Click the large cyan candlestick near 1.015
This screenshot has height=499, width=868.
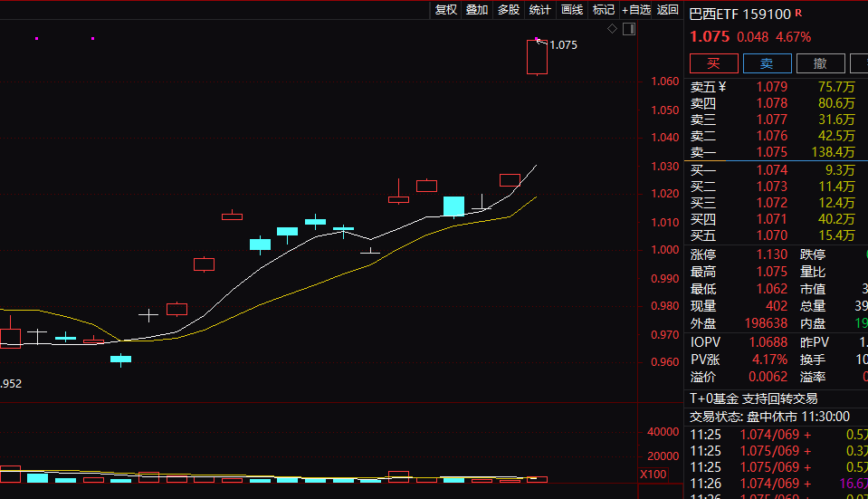coord(453,206)
